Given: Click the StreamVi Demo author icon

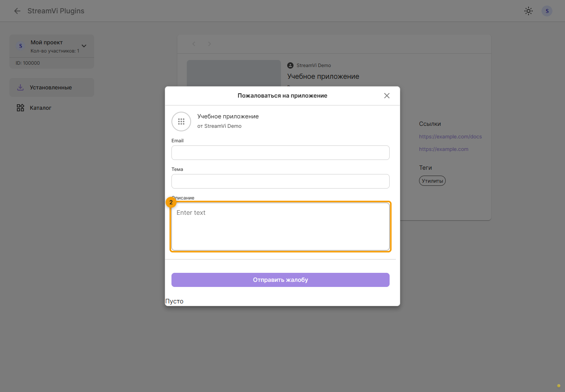Looking at the screenshot, I should [x=290, y=65].
